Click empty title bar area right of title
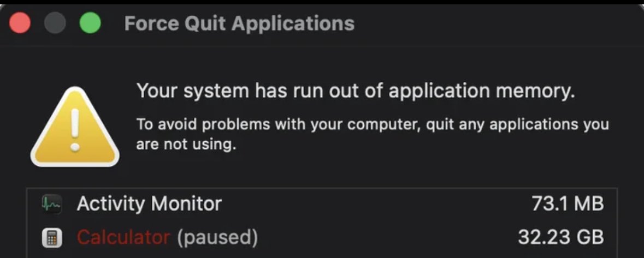This screenshot has width=644, height=258. [492, 23]
